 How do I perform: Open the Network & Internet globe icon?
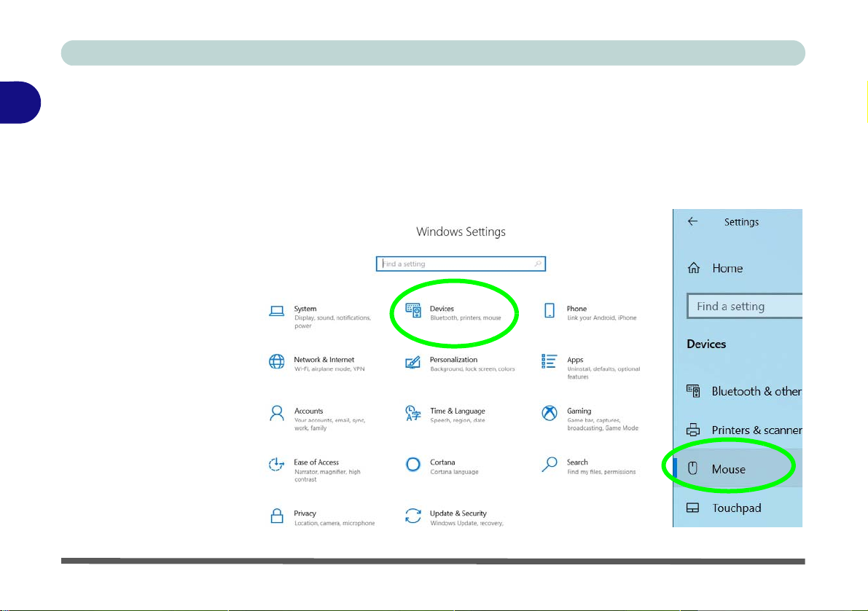tap(277, 362)
